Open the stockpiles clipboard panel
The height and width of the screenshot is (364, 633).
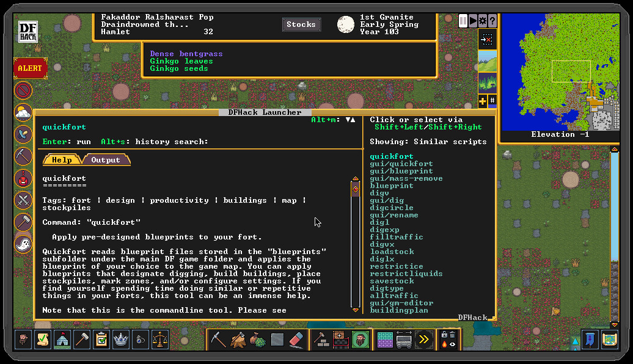[x=101, y=340]
